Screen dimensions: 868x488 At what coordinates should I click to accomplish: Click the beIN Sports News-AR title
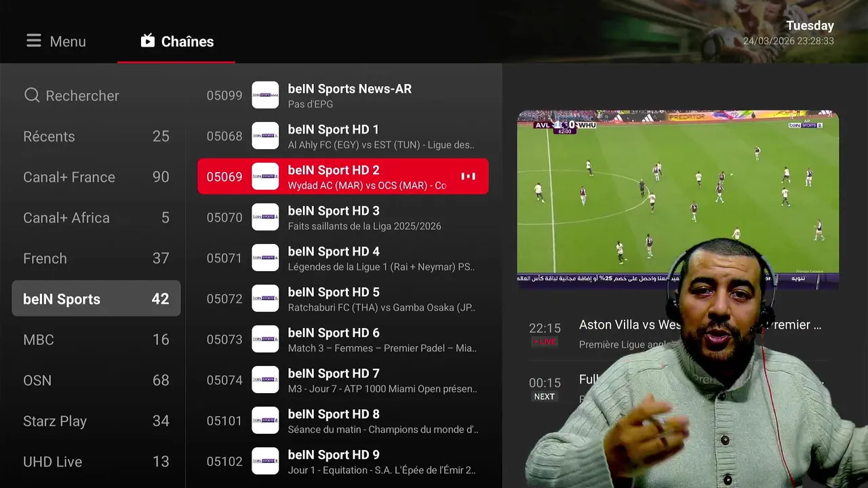point(350,89)
